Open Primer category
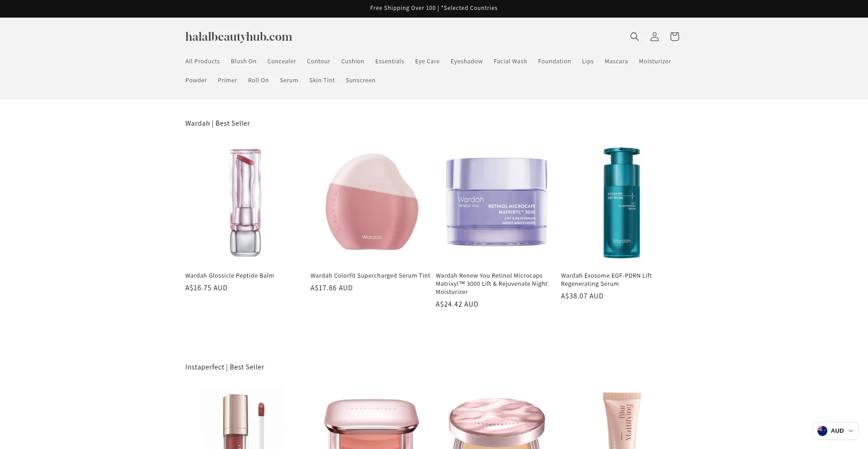Viewport: 868px width, 449px height. pos(227,80)
